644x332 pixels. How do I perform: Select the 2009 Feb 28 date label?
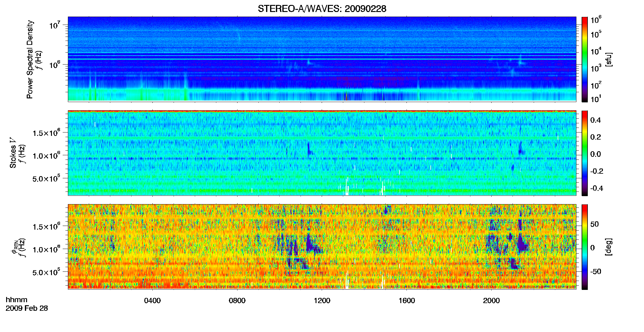(x=27, y=308)
